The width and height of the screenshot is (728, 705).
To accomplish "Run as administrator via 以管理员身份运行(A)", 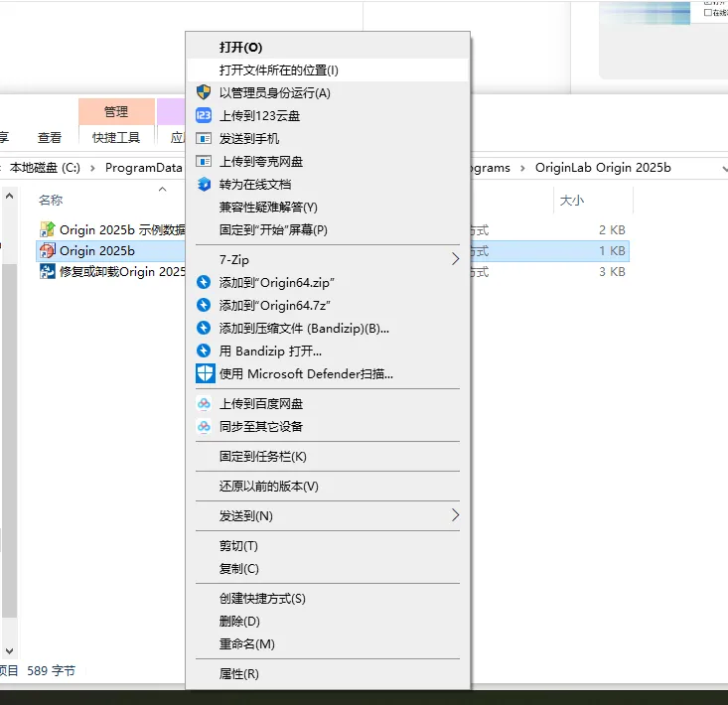I will 328,92.
